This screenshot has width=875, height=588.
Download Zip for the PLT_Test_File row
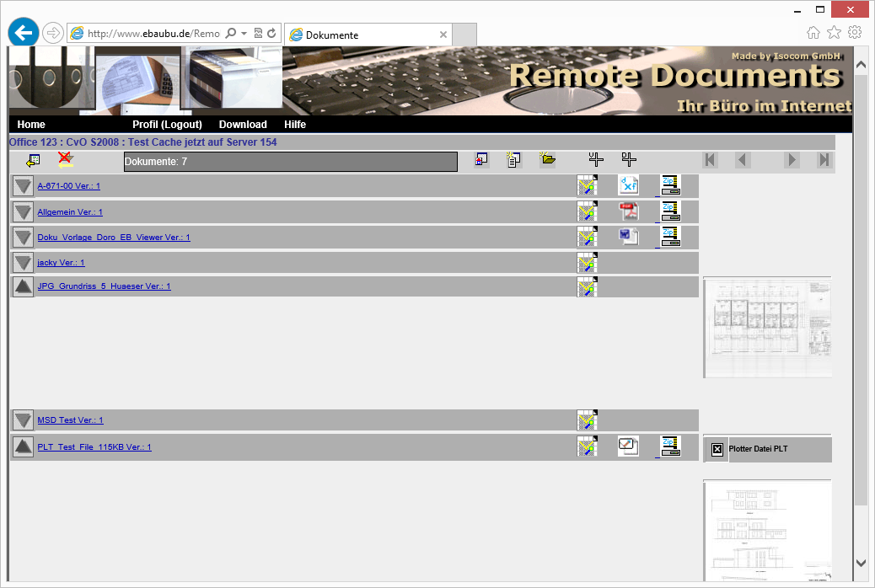pos(670,446)
